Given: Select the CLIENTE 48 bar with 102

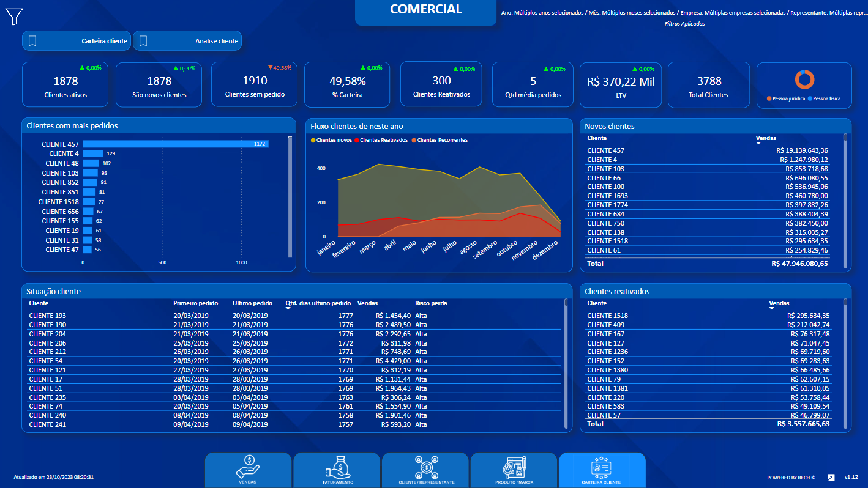Looking at the screenshot, I should click(91, 163).
